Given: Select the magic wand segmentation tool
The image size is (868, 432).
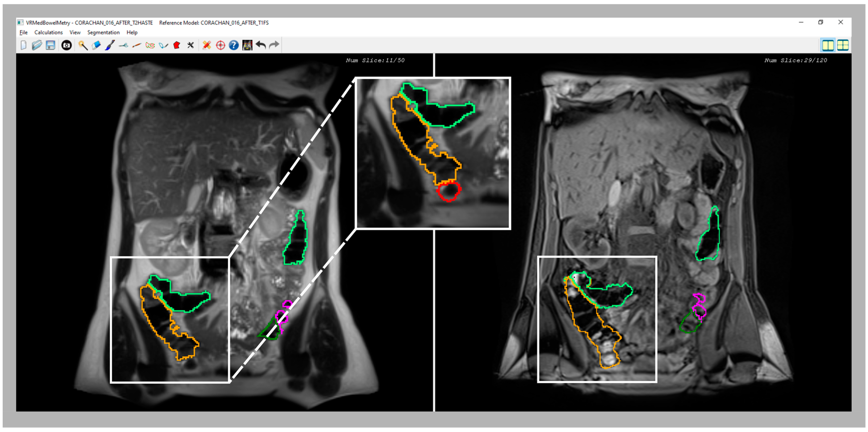Looking at the screenshot, I should click(x=83, y=45).
